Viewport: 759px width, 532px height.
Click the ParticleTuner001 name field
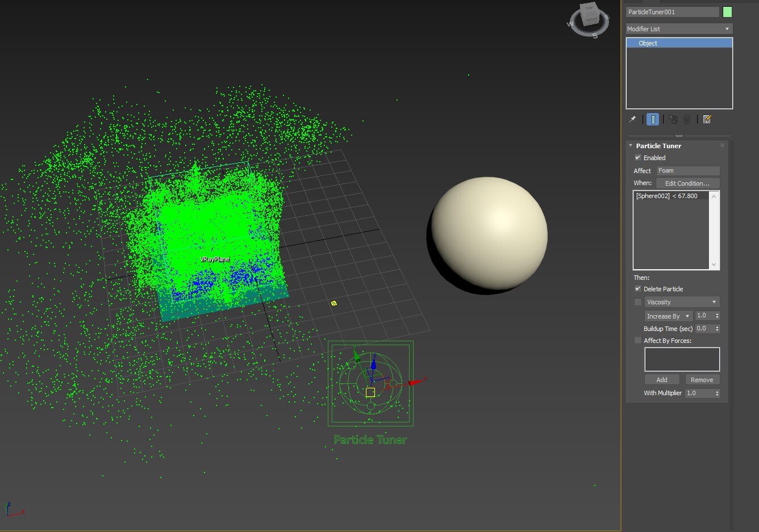point(673,12)
